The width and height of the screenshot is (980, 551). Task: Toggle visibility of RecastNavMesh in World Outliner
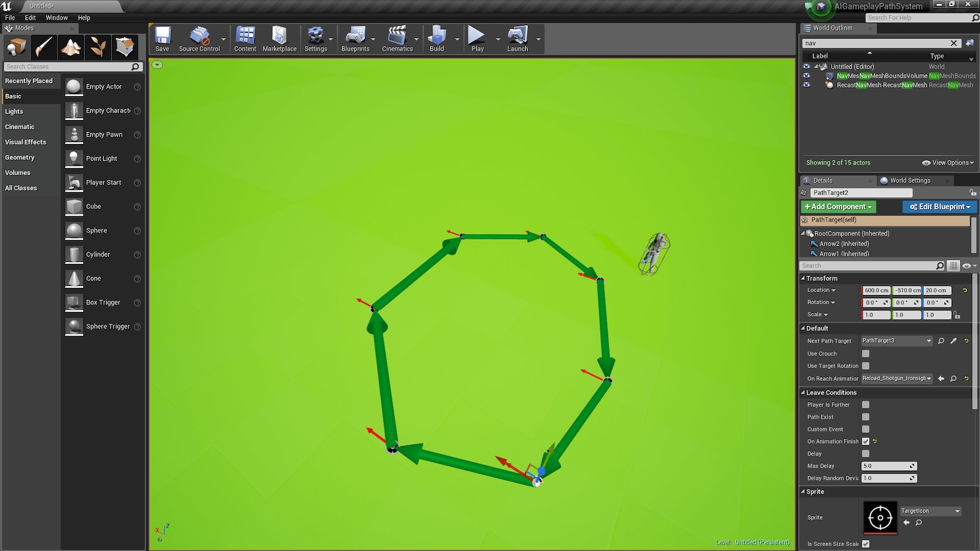tap(807, 85)
